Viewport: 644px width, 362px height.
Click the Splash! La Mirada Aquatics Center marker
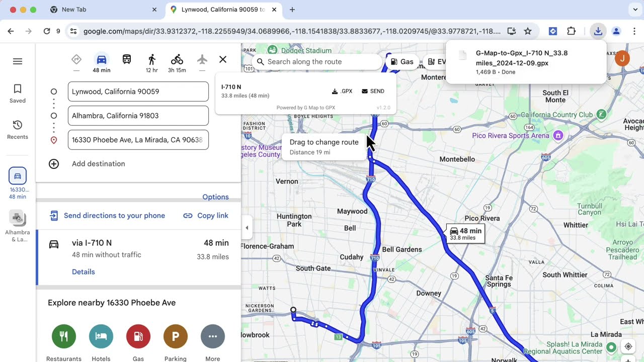pyautogui.click(x=611, y=347)
